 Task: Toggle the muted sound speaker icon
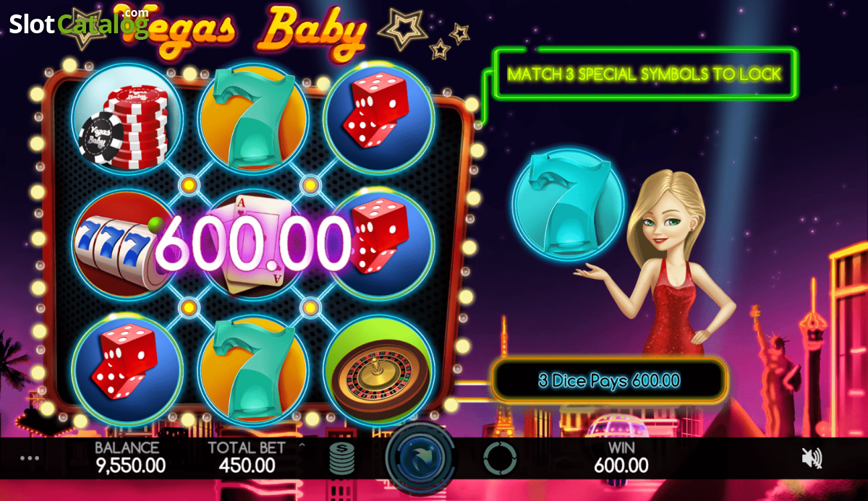(812, 458)
